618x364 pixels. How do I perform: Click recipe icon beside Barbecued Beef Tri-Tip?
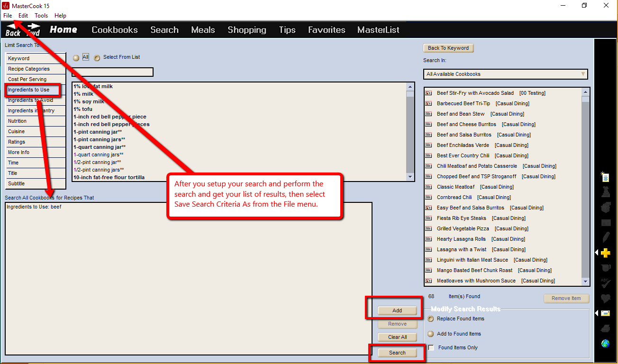[428, 103]
